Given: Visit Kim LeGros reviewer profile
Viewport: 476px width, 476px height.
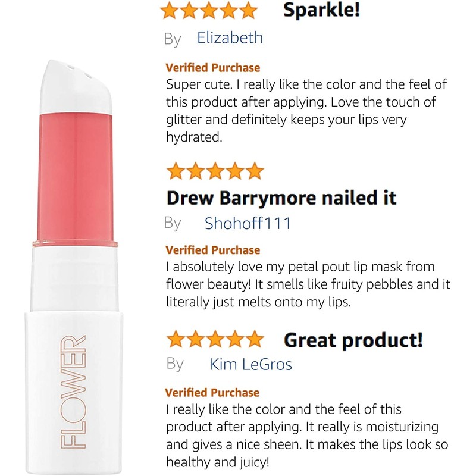Looking at the screenshot, I should pos(250,364).
